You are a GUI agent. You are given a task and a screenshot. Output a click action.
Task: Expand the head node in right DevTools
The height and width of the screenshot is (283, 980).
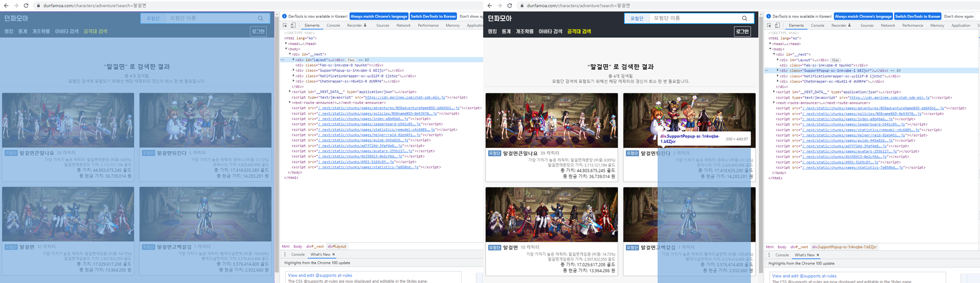770,44
